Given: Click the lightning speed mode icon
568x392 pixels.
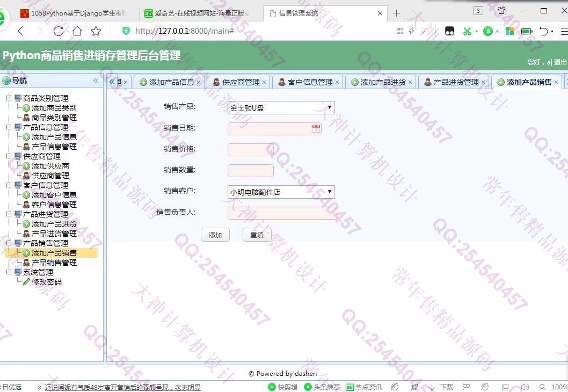Looking at the screenshot, I should [412, 31].
